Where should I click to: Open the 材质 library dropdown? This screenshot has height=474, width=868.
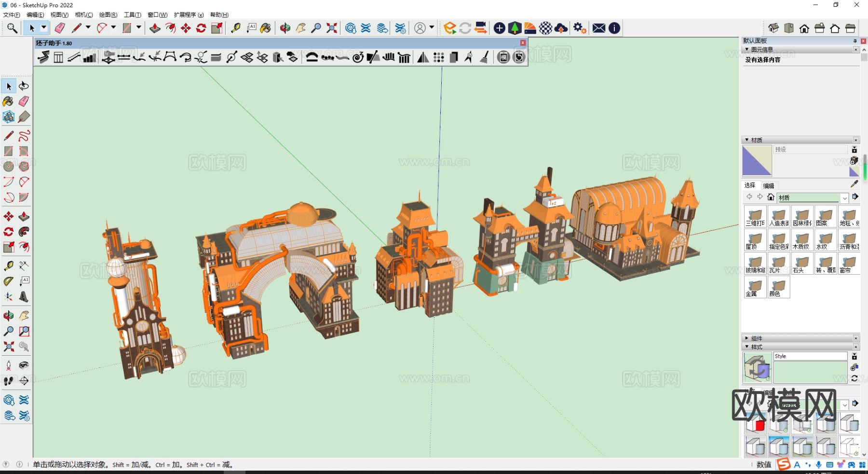pyautogui.click(x=845, y=198)
